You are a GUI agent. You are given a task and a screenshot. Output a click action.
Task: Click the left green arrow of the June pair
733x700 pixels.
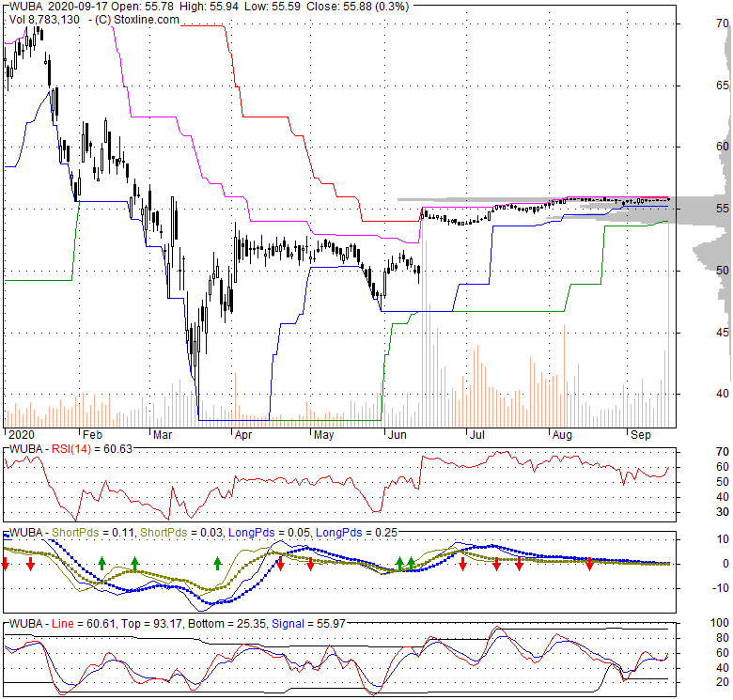pos(399,563)
